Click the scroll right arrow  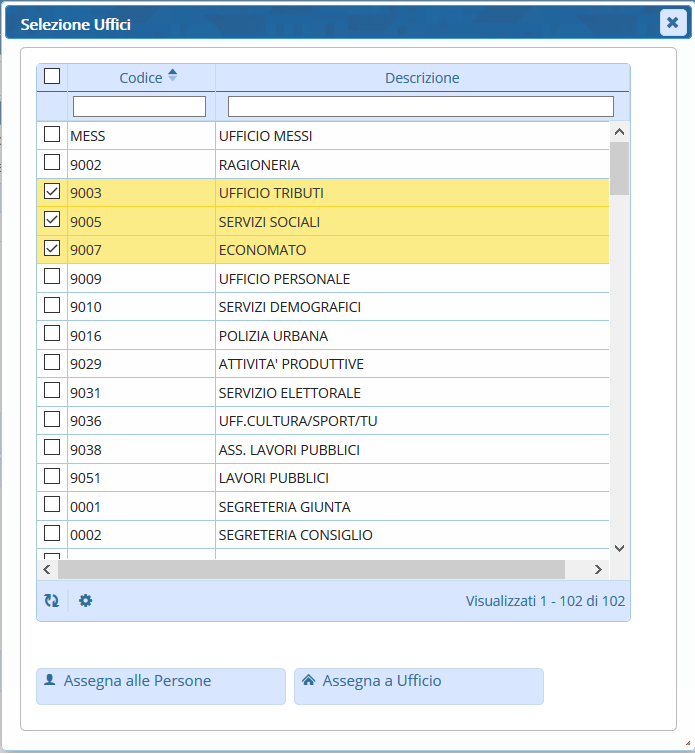click(x=598, y=569)
